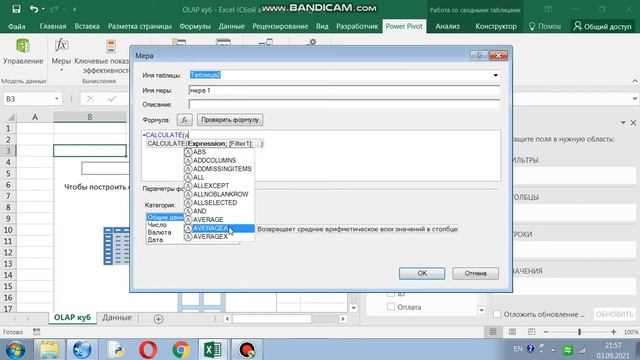Open the Measures (Меры) fx icon
The width and height of the screenshot is (640, 360).
click(61, 45)
